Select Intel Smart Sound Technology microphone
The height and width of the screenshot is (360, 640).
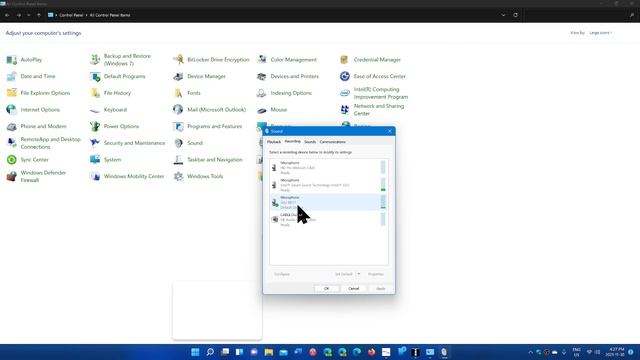click(x=329, y=185)
